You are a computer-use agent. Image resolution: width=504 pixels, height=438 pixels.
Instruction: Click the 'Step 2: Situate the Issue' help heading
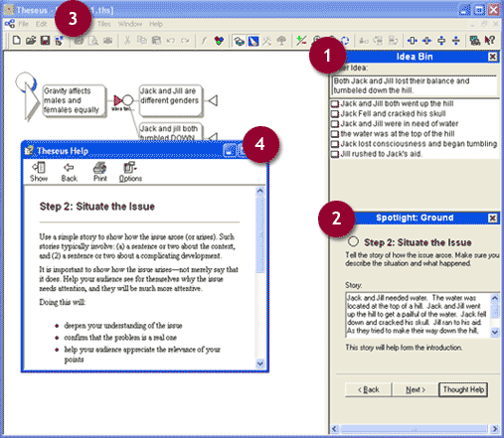tap(97, 207)
